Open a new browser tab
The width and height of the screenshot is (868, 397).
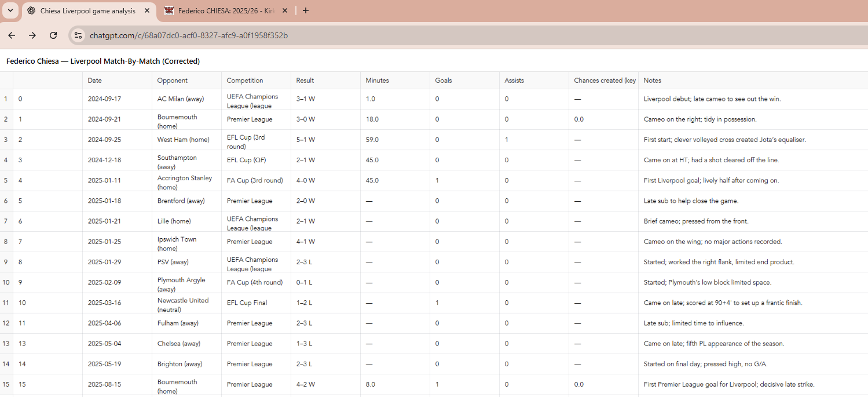tap(306, 10)
